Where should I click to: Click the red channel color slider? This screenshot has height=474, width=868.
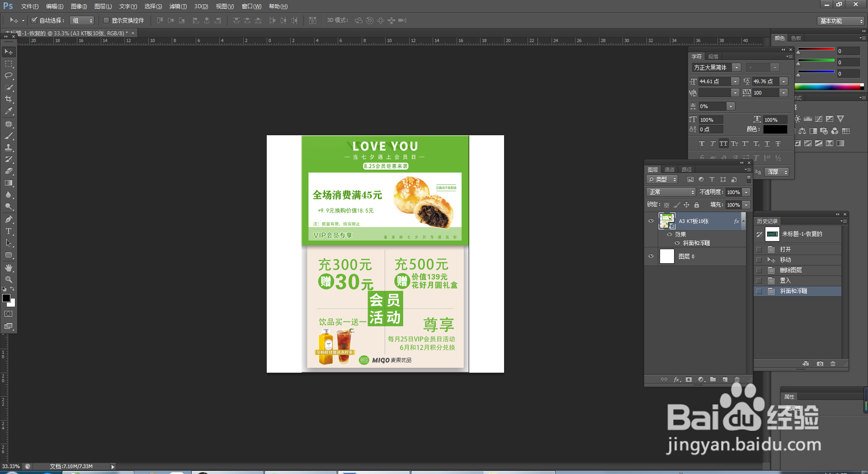(x=816, y=49)
